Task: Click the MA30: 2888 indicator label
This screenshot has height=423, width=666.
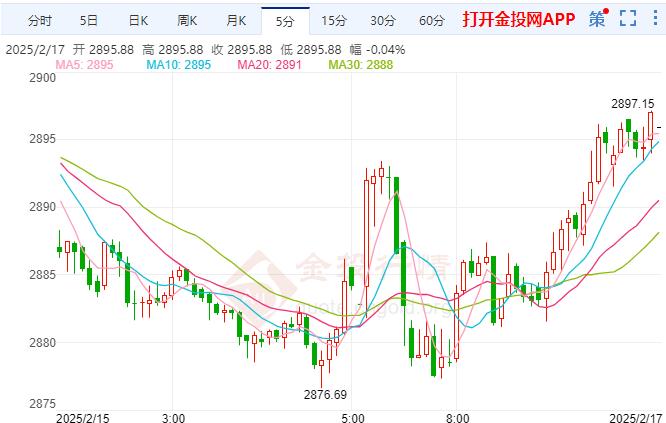Action: coord(361,65)
